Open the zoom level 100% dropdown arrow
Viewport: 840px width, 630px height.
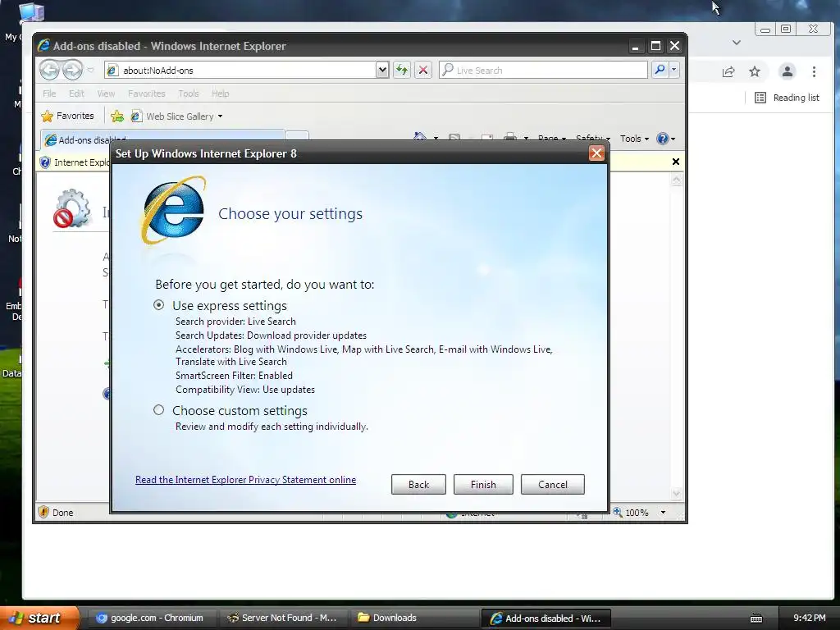point(663,512)
